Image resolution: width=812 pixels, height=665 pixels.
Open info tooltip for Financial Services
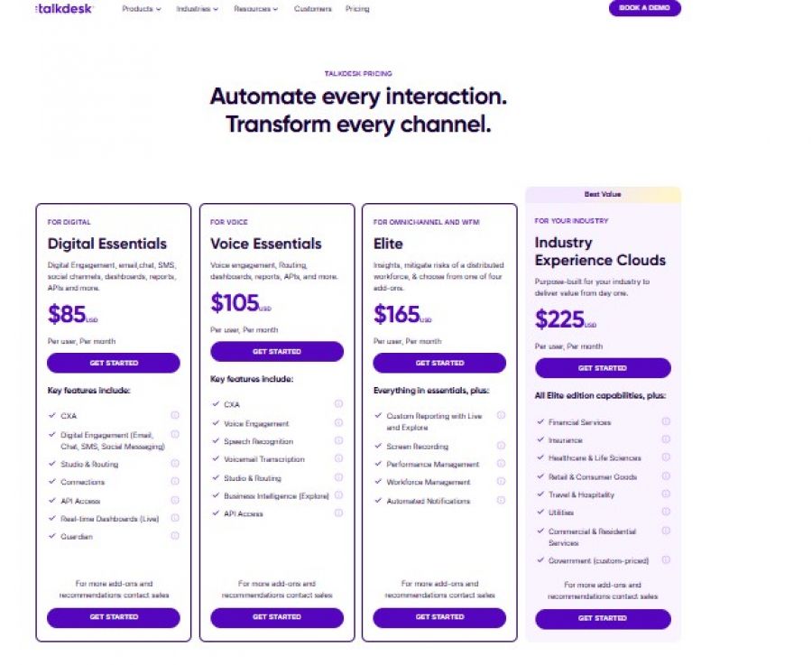pyautogui.click(x=663, y=420)
